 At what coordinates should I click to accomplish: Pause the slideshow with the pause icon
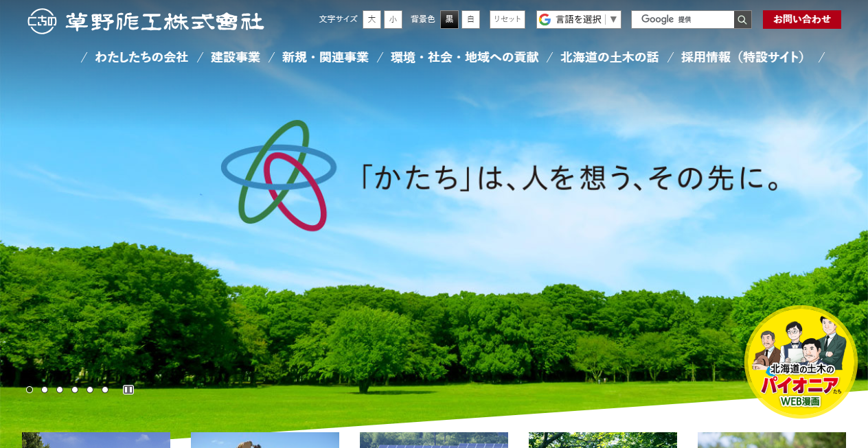point(128,389)
